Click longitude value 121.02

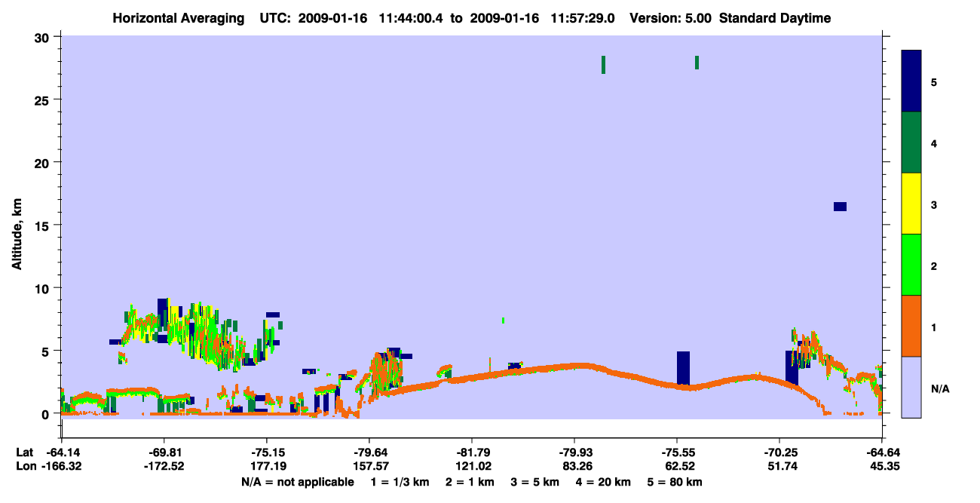[x=473, y=467]
